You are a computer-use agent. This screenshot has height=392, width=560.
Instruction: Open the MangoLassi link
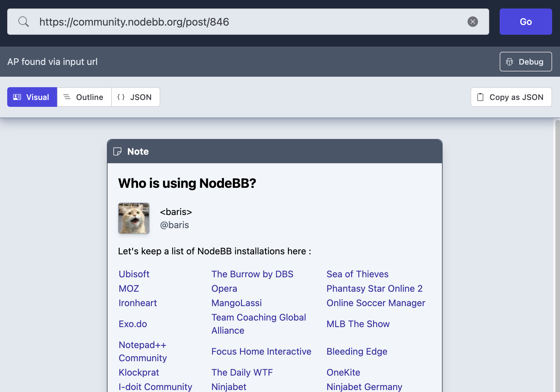(237, 303)
